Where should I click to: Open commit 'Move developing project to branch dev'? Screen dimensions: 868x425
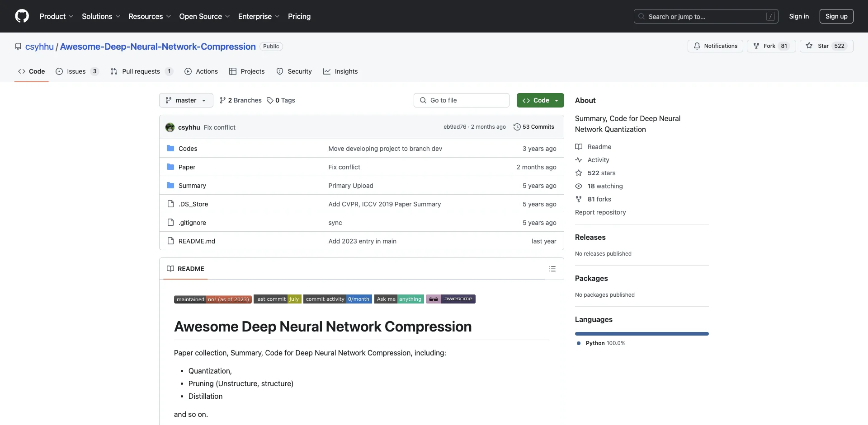[385, 149]
